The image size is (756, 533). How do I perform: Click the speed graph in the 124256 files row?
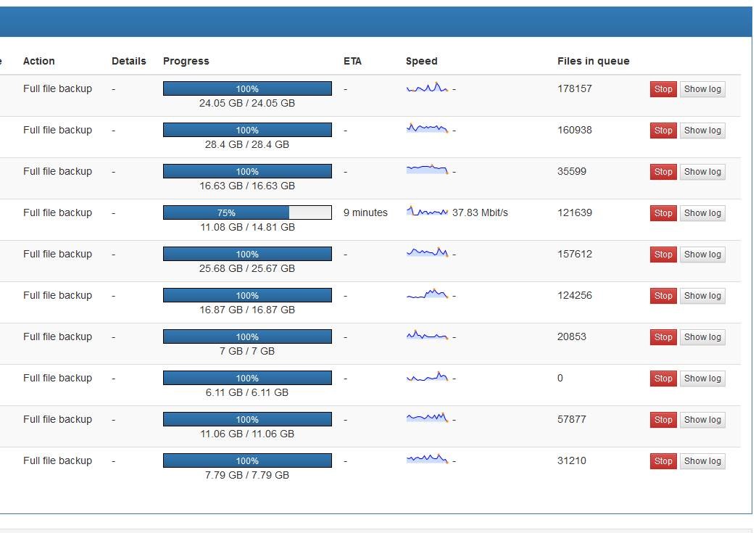point(427,294)
